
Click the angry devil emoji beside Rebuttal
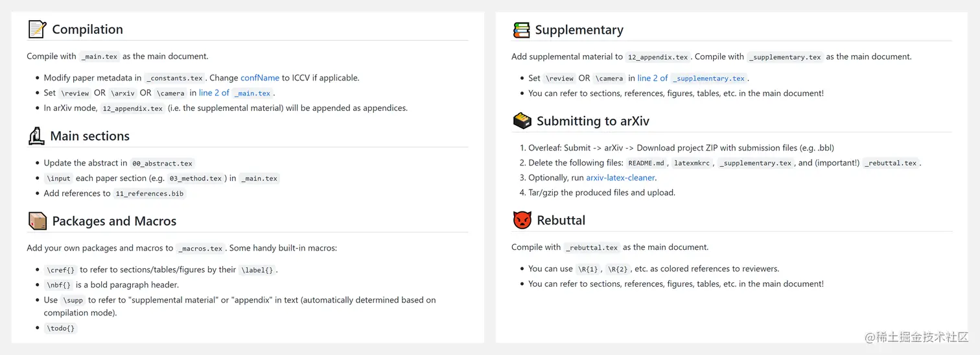coord(522,220)
